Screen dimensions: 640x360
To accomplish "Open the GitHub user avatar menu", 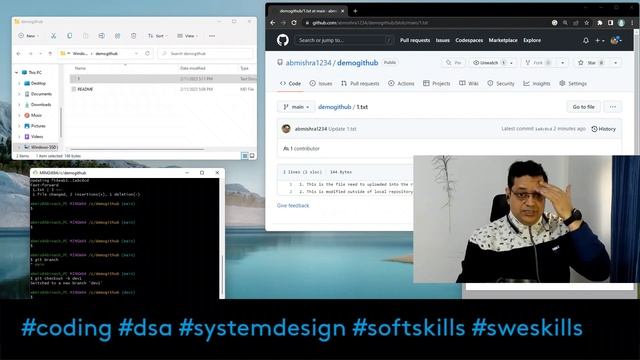I will pyautogui.click(x=616, y=40).
